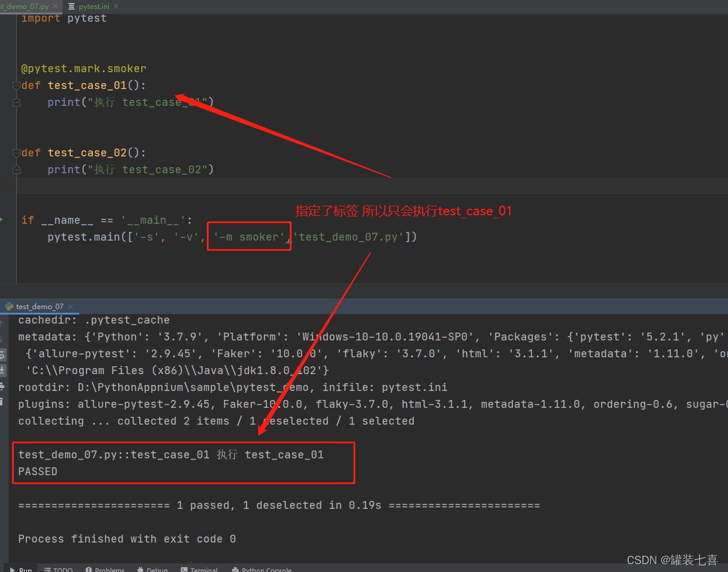Click the down arrow icon in run sidebar
Viewport: 728px width, 572px height.
click(x=2, y=339)
